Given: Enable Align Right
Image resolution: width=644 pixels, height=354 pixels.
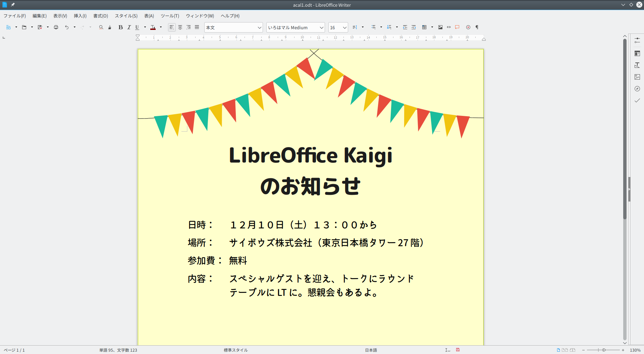Looking at the screenshot, I should coord(189,27).
